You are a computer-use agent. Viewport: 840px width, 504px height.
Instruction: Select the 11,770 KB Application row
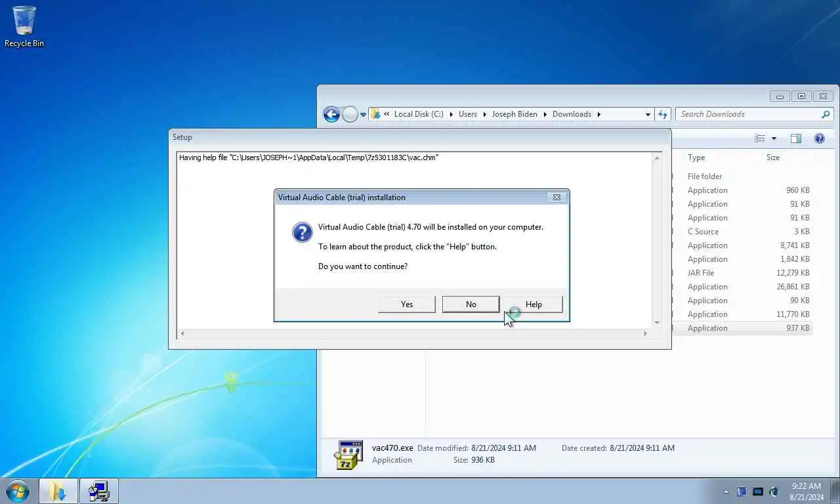point(742,314)
